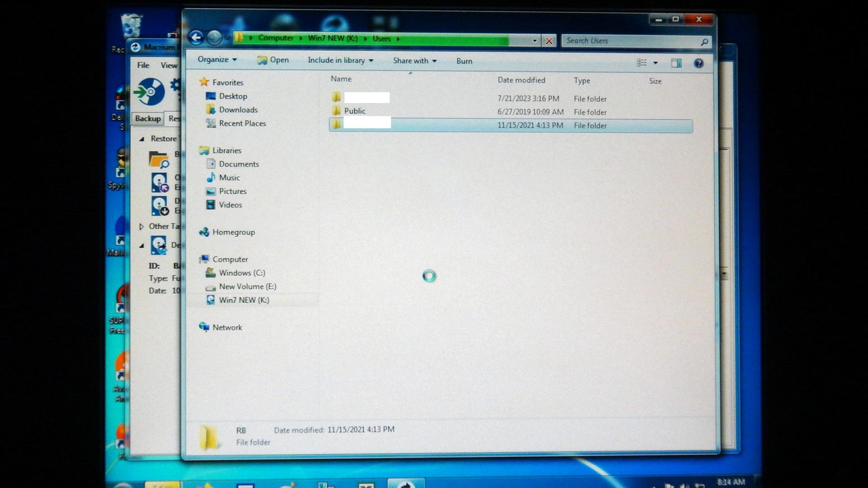868x488 pixels.
Task: Click the Music note icon
Action: coord(210,177)
